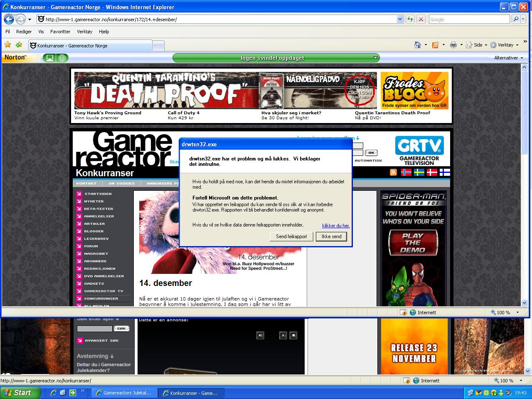532x399 pixels.
Task: Click inside the address bar URL field
Action: 216,19
